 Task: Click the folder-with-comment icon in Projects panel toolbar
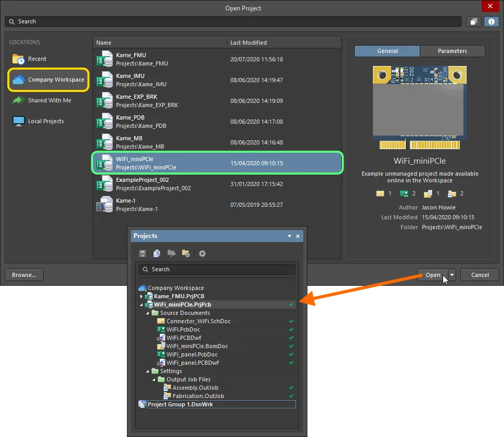(x=171, y=254)
